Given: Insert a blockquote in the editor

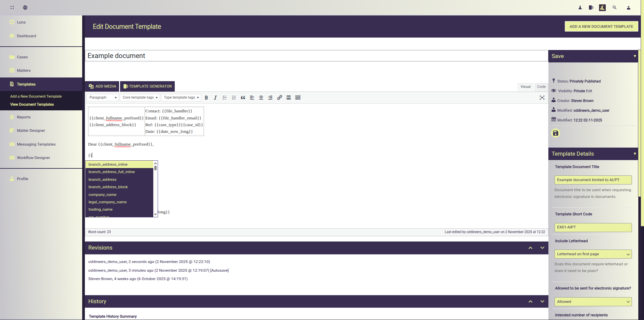Looking at the screenshot, I should tap(243, 98).
